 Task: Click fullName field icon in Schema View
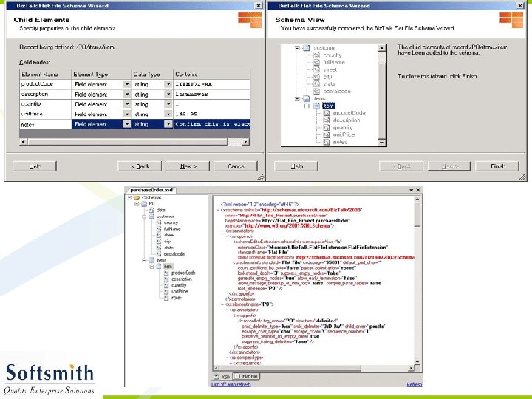point(316,62)
